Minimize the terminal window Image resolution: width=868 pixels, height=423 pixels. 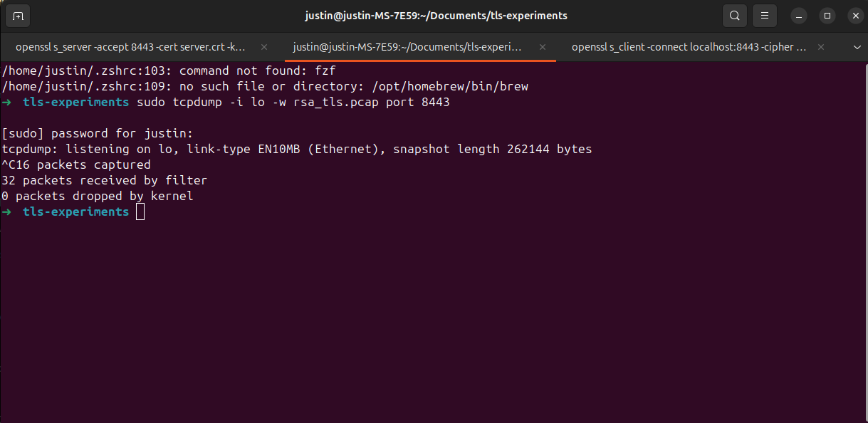tap(801, 15)
